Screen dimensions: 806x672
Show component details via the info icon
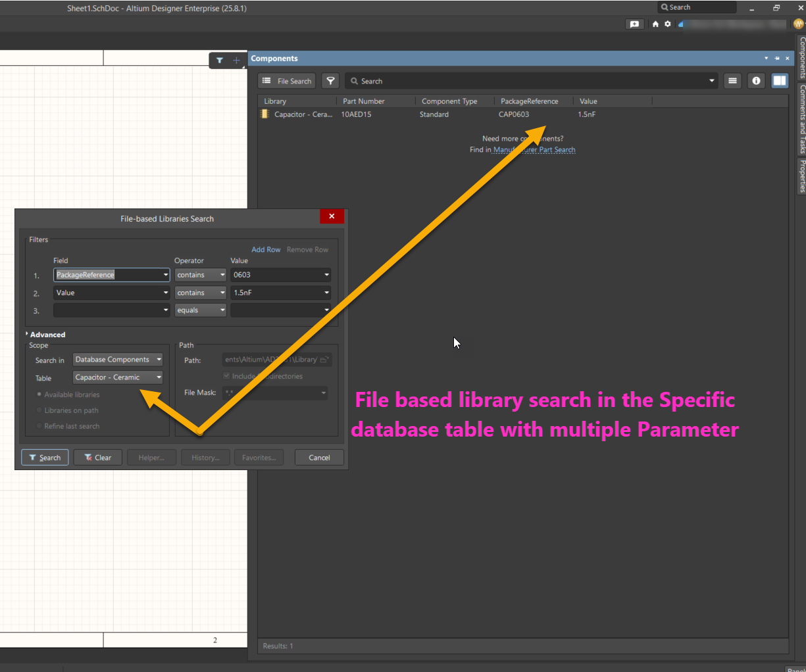(756, 81)
